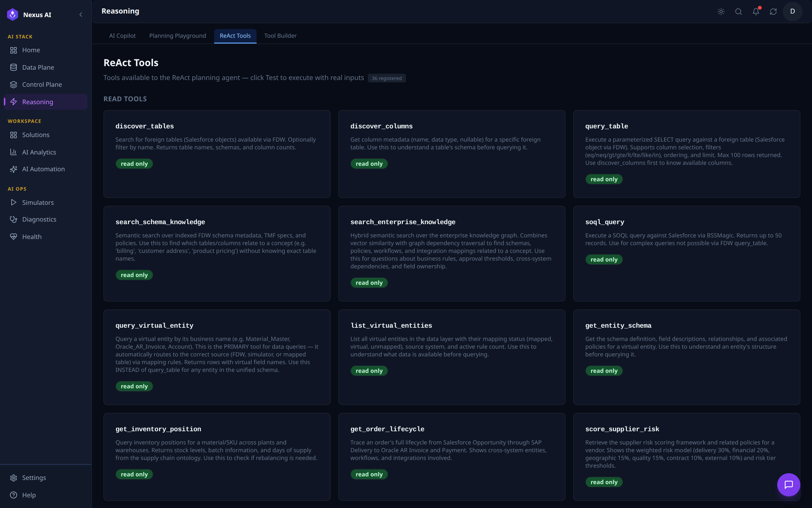The width and height of the screenshot is (812, 508).
Task: Click the Settings sidebar label
Action: (34, 478)
